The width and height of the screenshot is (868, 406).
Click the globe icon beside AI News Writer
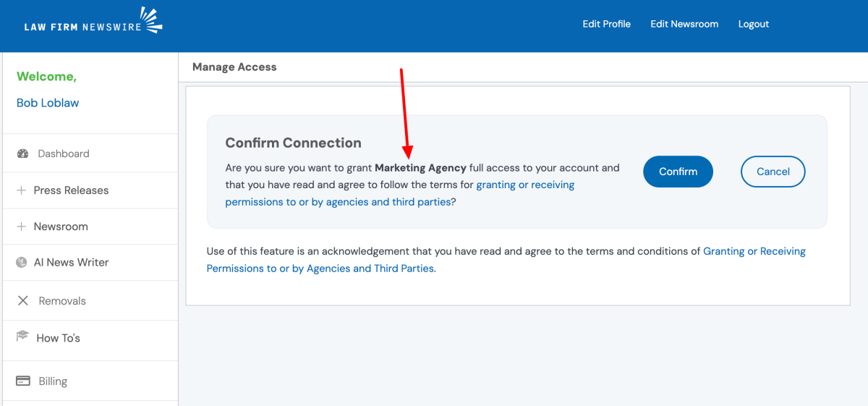22,263
